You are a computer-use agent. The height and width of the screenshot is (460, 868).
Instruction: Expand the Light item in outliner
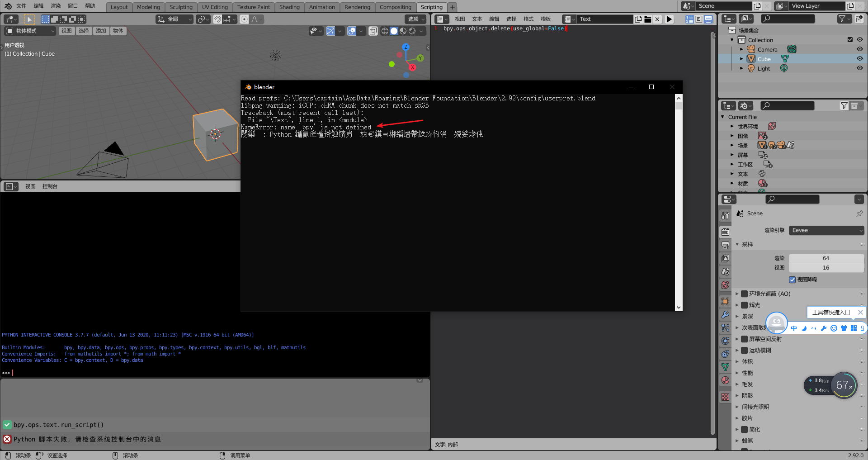(x=741, y=68)
